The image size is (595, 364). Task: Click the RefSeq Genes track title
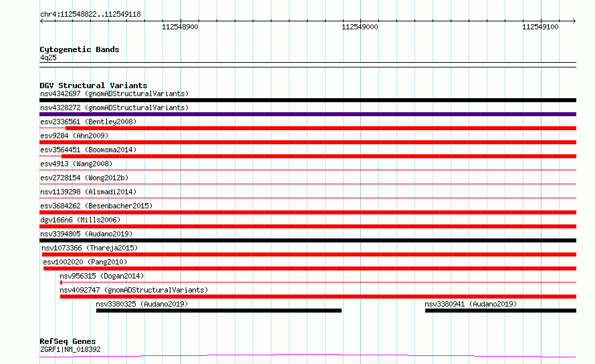point(68,341)
